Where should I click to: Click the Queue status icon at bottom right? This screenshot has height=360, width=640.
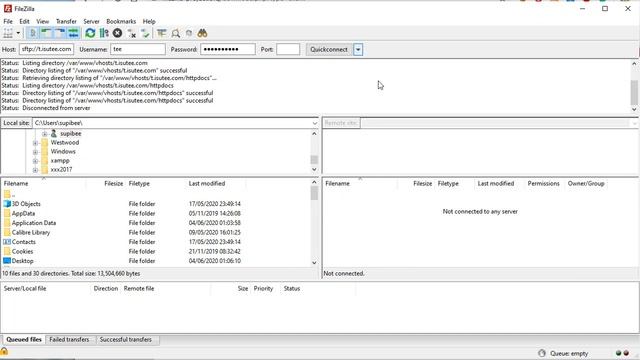(542, 353)
